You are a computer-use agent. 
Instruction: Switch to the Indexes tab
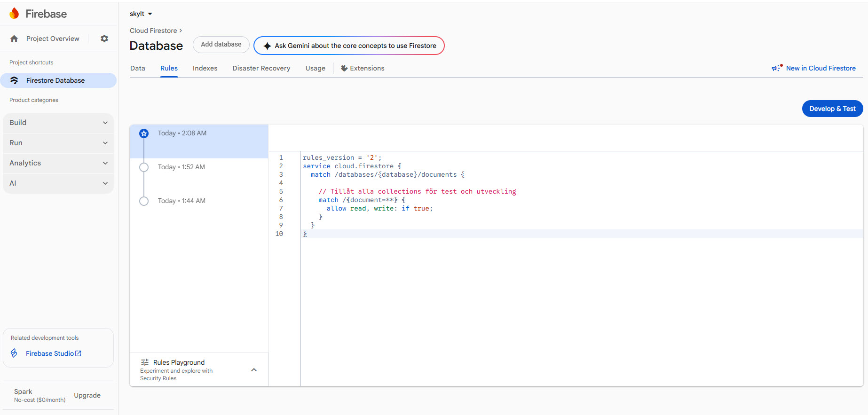pos(205,68)
